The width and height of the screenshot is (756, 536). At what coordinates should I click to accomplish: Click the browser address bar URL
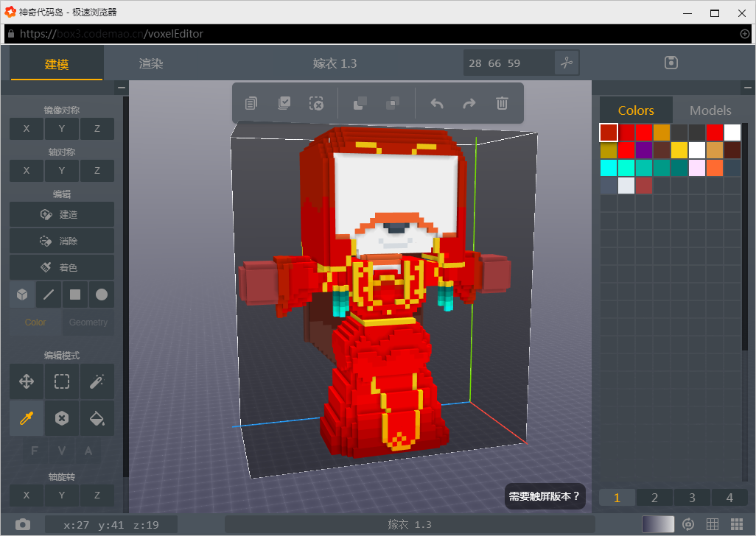[111, 34]
